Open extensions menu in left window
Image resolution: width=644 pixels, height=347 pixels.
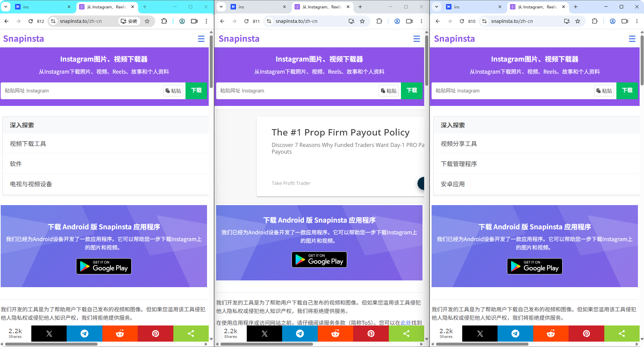164,21
